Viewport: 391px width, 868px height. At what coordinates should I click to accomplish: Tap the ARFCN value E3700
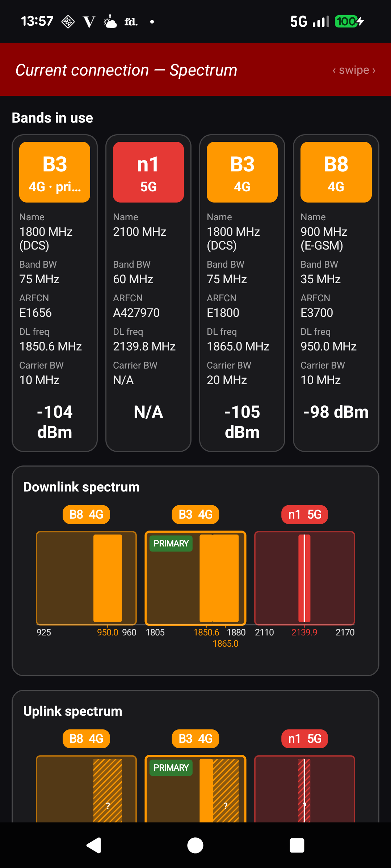coord(317,313)
